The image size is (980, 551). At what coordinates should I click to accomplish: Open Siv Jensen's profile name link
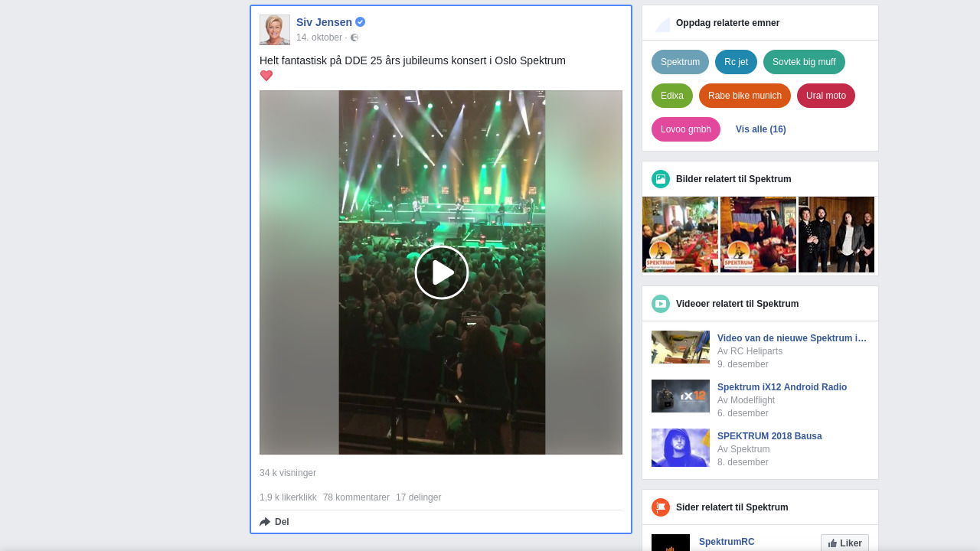[x=324, y=22]
